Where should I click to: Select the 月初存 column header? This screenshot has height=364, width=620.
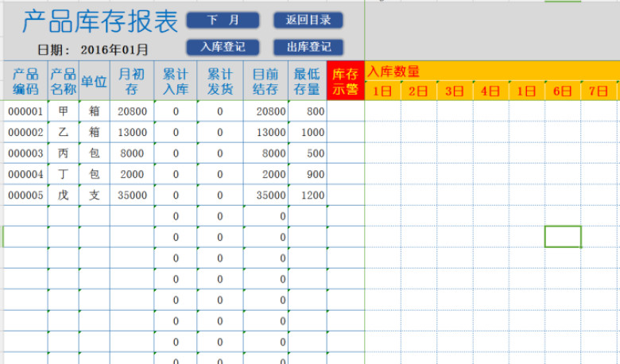[132, 81]
